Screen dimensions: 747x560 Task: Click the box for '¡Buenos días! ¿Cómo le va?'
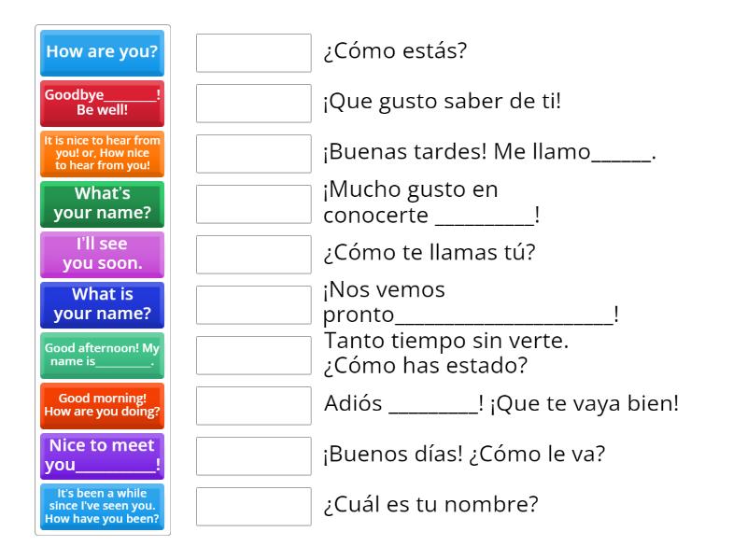point(254,455)
